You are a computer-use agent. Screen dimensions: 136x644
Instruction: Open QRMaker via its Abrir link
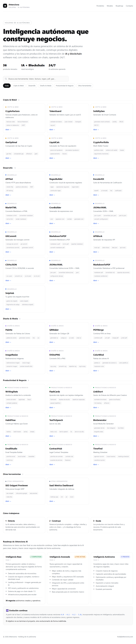pos(52,342)
